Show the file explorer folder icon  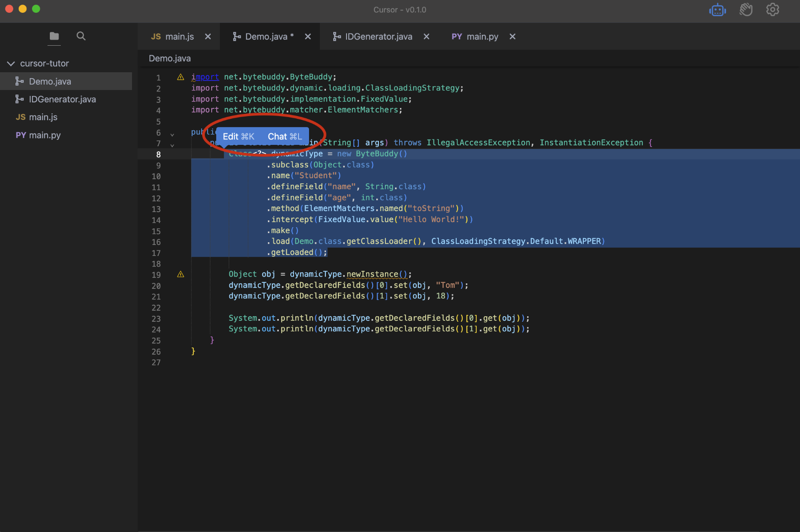tap(54, 36)
